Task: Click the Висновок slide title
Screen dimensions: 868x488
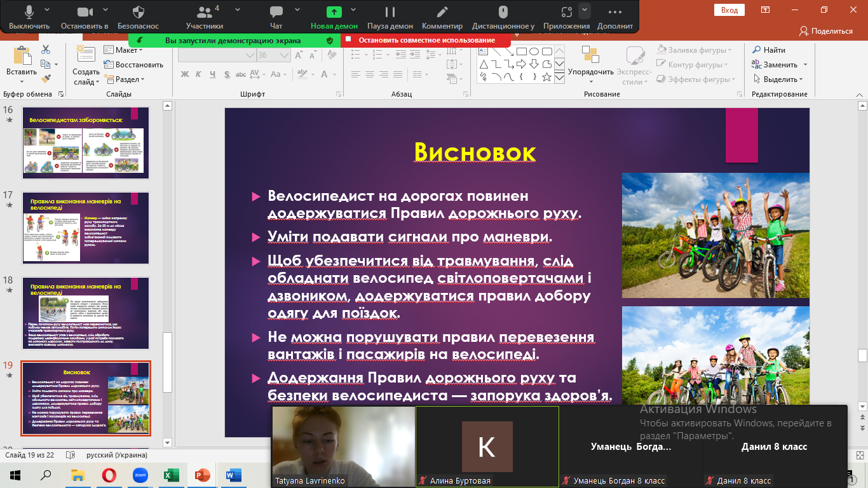Action: (475, 152)
